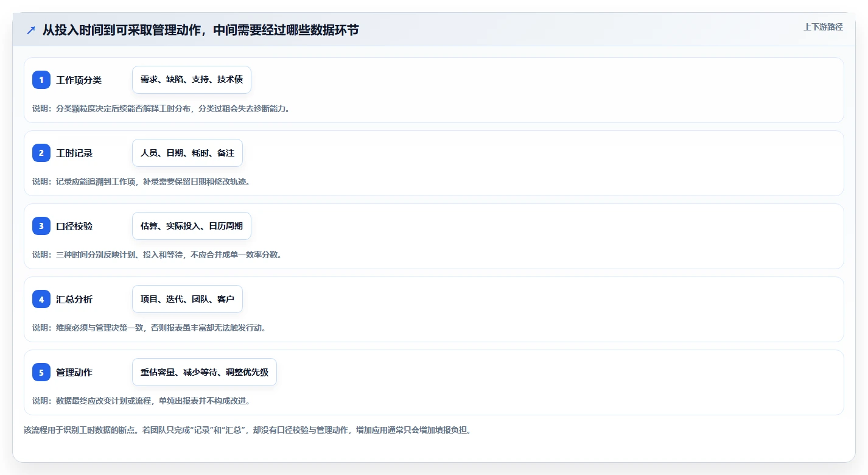Click the 估算、实际投入、日历周期 chip
This screenshot has height=475, width=868.
192,226
